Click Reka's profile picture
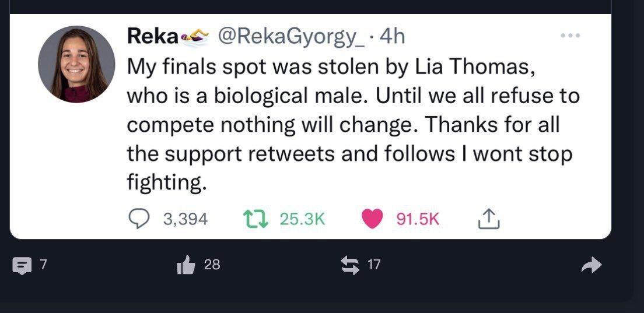 [x=76, y=65]
